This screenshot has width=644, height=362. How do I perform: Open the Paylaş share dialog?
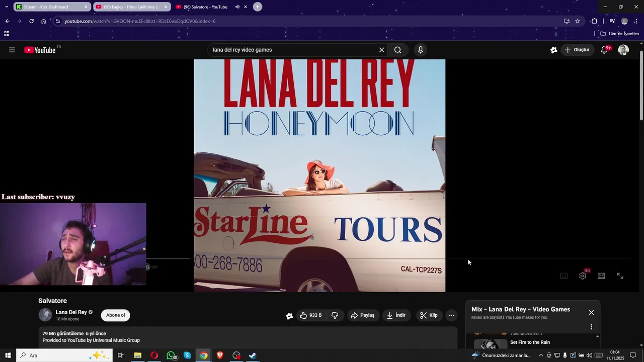(362, 315)
